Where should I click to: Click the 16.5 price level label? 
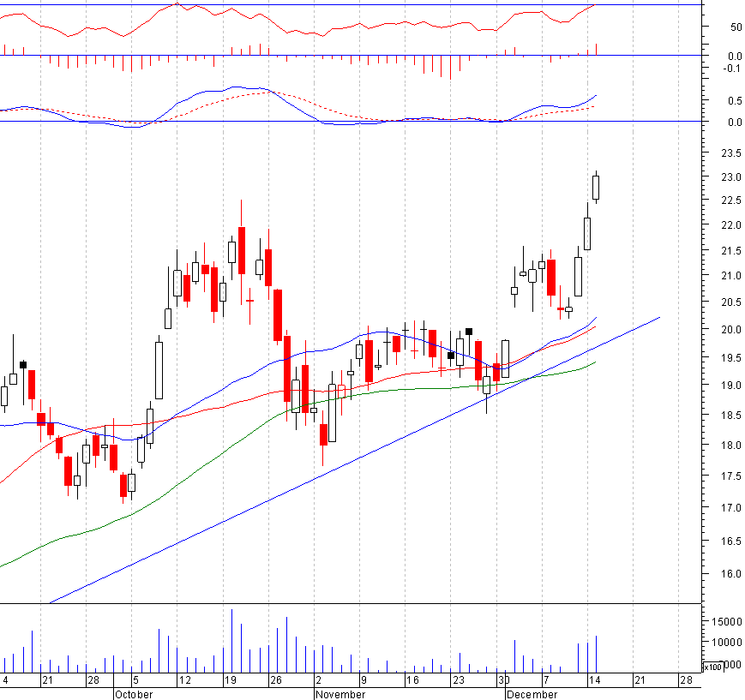730,541
